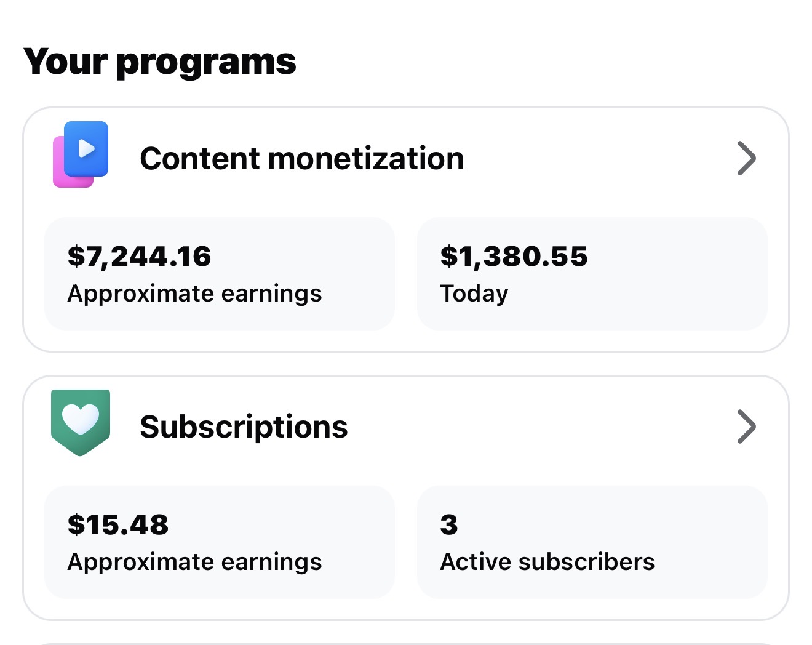Open the Subscriptions title link

(x=244, y=427)
